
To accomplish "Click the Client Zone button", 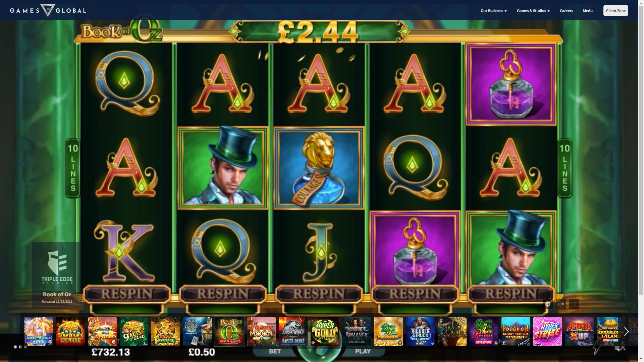I will [616, 11].
